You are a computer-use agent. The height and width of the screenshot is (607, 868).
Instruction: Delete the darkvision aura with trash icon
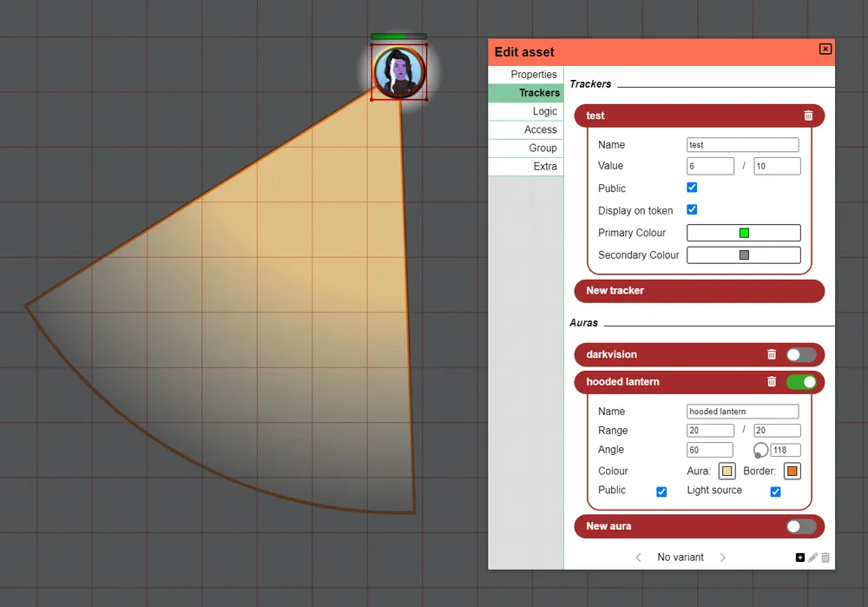pos(772,354)
